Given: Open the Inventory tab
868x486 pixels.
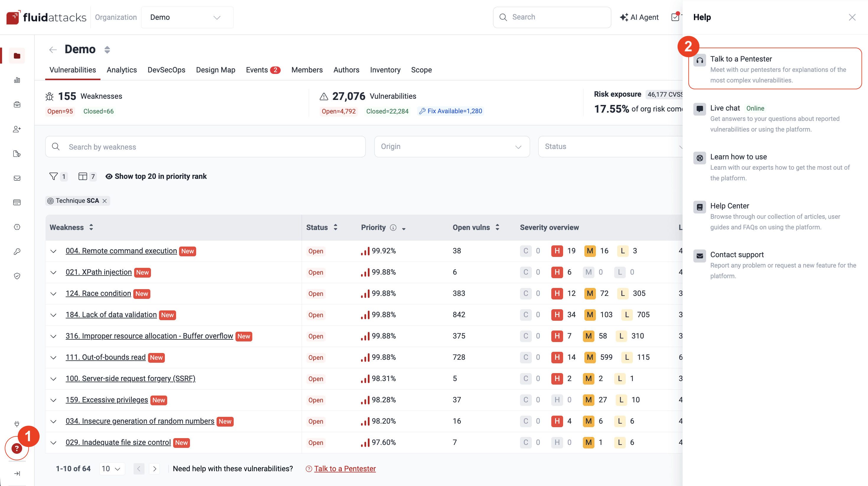Looking at the screenshot, I should pos(385,70).
